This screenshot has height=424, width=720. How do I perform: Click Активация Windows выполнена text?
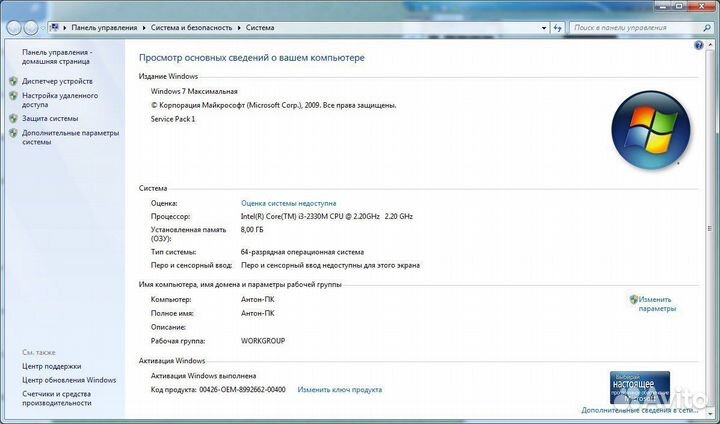pyautogui.click(x=203, y=376)
